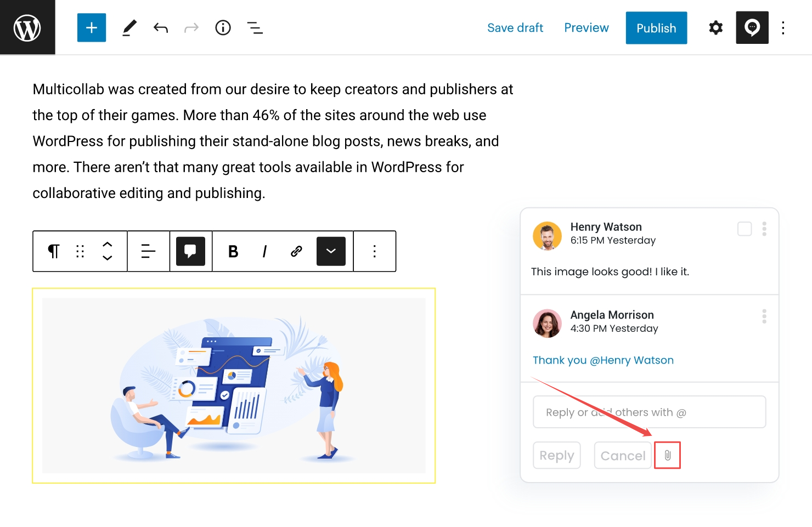Move block down with arrow
This screenshot has height=527, width=812.
108,258
